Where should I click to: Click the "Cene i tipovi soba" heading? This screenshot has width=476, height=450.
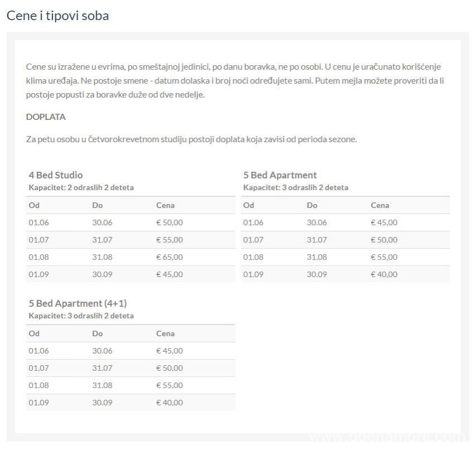[57, 16]
